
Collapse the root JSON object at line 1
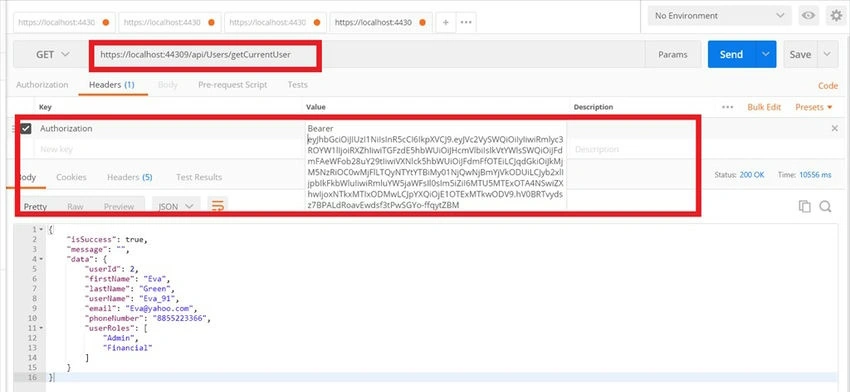(x=41, y=230)
